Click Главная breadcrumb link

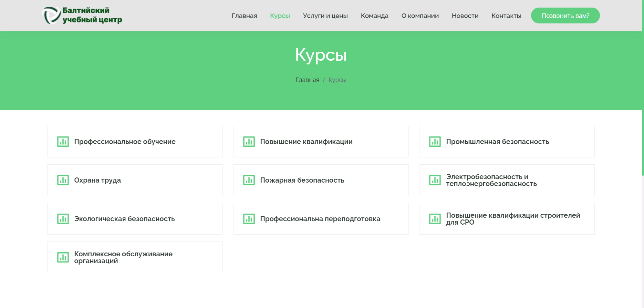point(307,80)
